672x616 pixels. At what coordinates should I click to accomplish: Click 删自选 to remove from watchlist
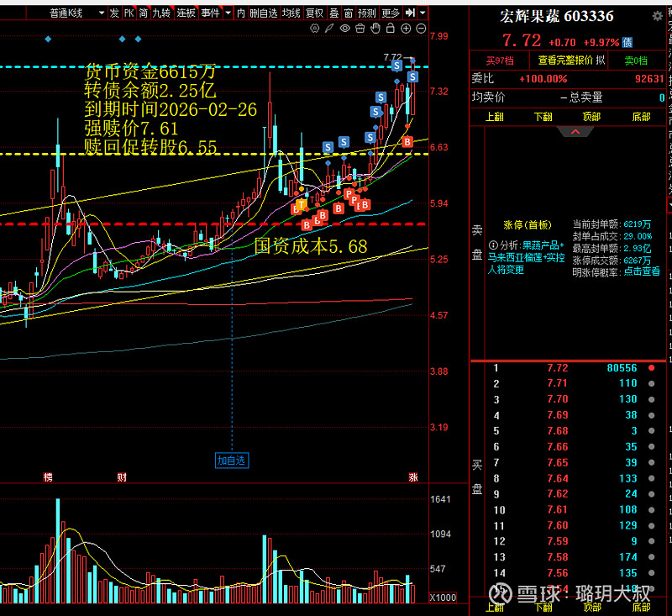click(264, 13)
